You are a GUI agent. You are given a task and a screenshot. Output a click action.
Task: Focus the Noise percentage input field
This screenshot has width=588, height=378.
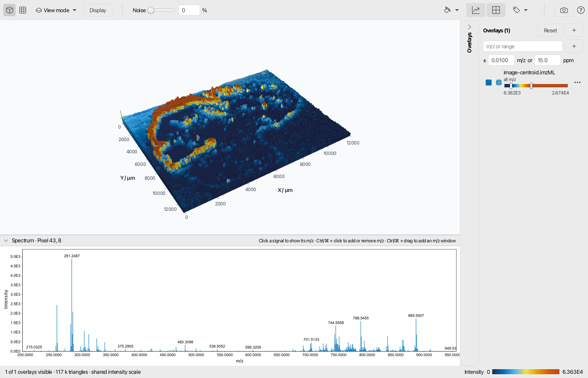pyautogui.click(x=189, y=10)
